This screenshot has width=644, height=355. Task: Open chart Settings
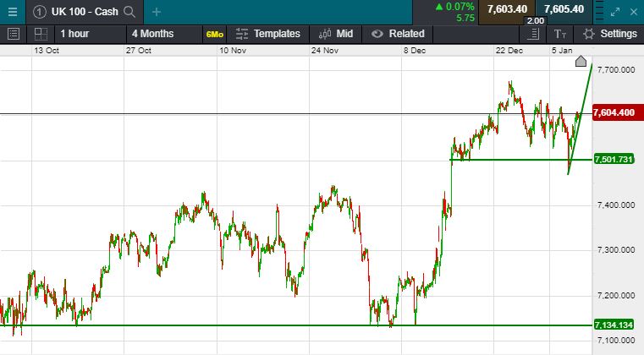pyautogui.click(x=610, y=34)
